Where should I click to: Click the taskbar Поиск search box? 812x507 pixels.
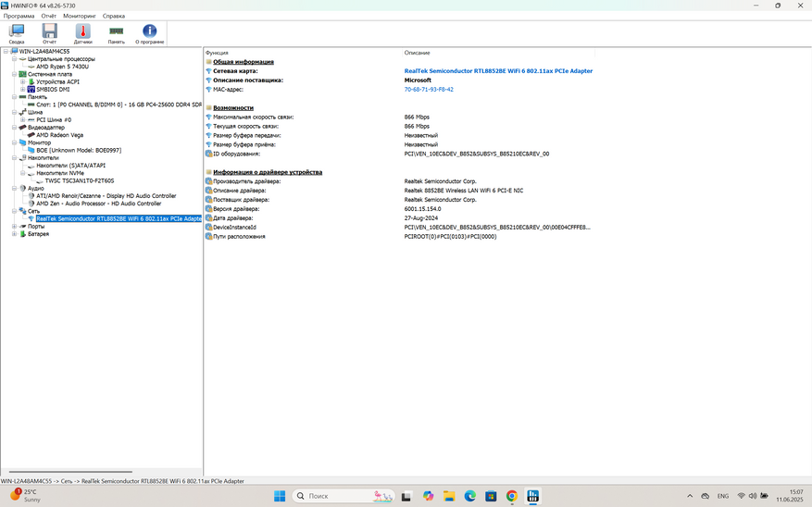point(344,496)
